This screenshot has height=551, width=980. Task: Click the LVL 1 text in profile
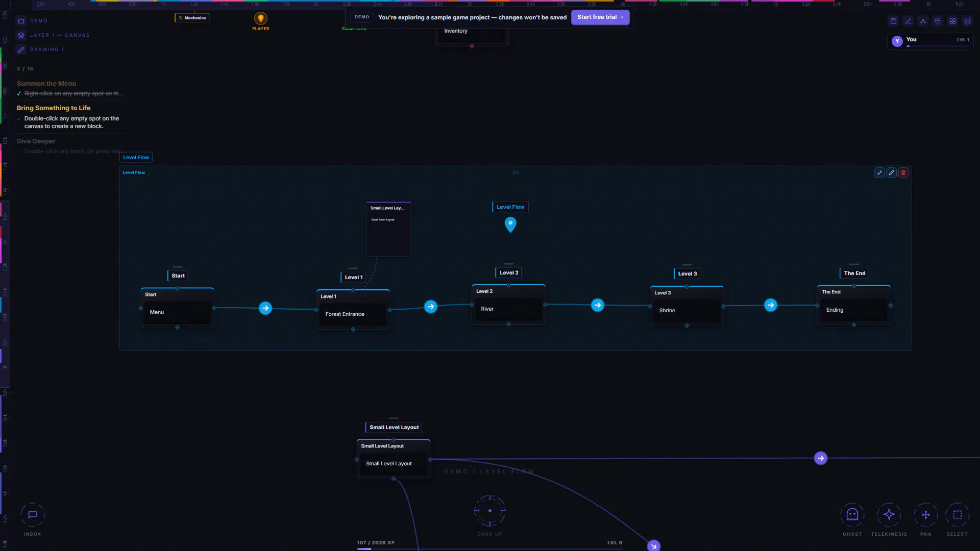coord(963,40)
